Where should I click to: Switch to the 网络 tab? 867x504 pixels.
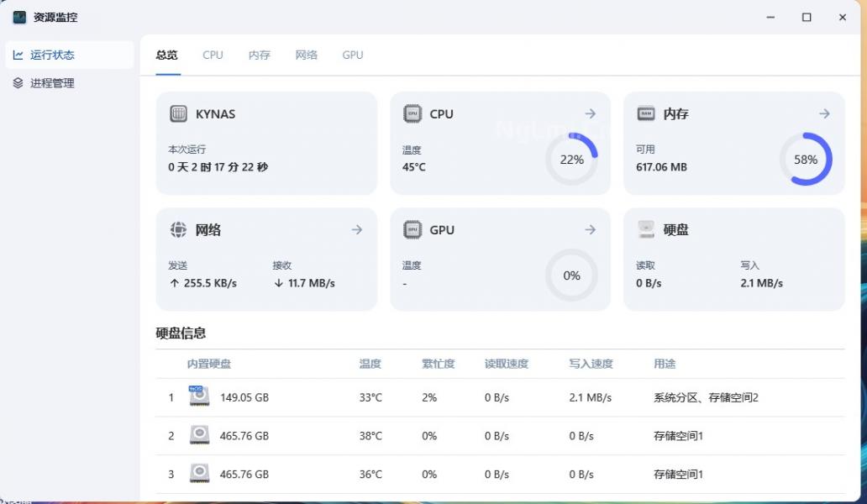(x=307, y=55)
